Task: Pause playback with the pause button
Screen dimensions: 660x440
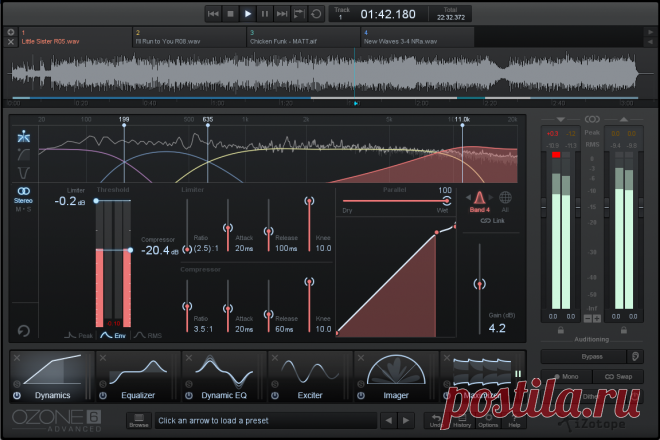Action: click(265, 14)
